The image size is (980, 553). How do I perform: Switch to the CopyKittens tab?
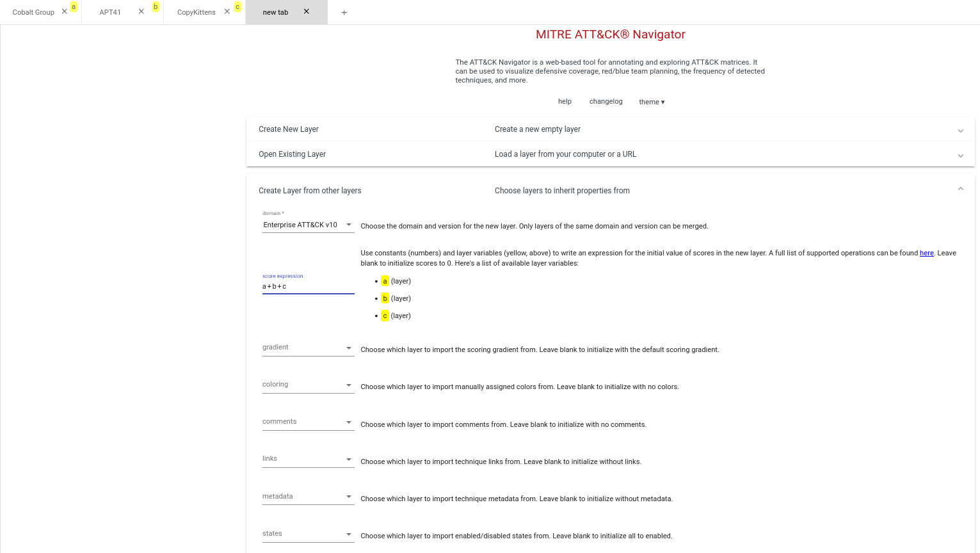(x=197, y=12)
